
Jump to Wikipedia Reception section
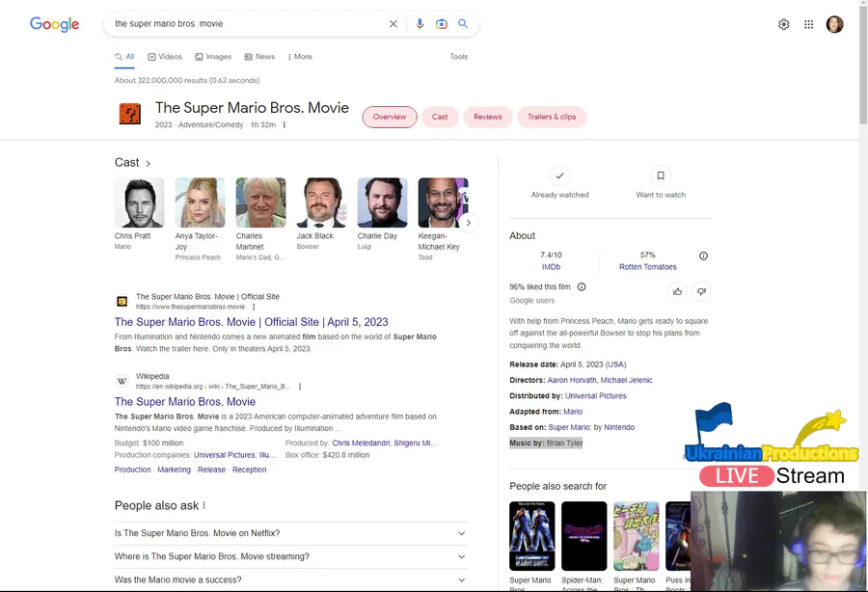pos(249,470)
